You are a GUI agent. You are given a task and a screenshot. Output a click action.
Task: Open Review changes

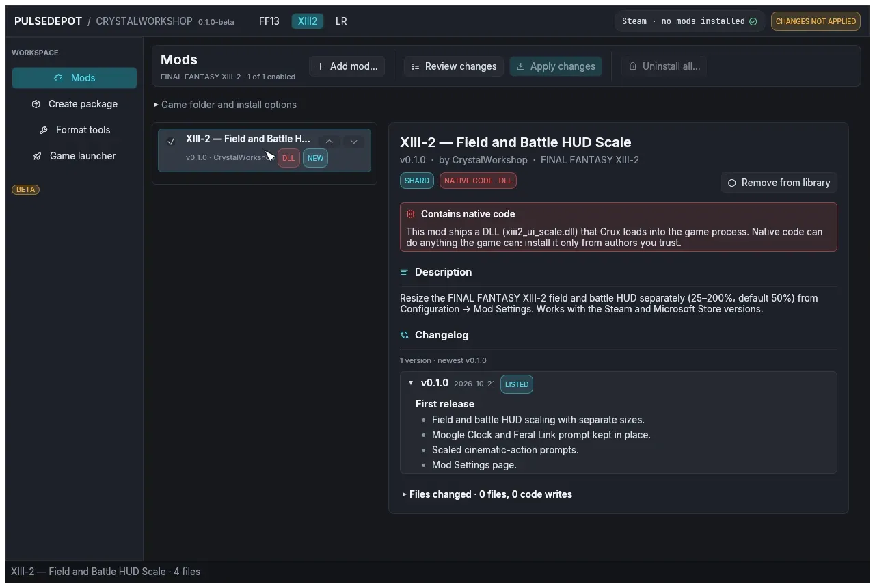(454, 66)
